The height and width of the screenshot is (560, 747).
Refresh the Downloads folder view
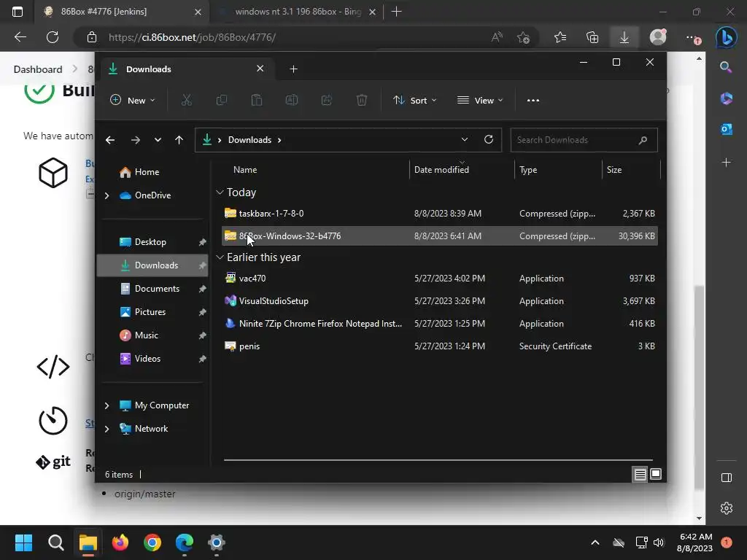pyautogui.click(x=489, y=139)
